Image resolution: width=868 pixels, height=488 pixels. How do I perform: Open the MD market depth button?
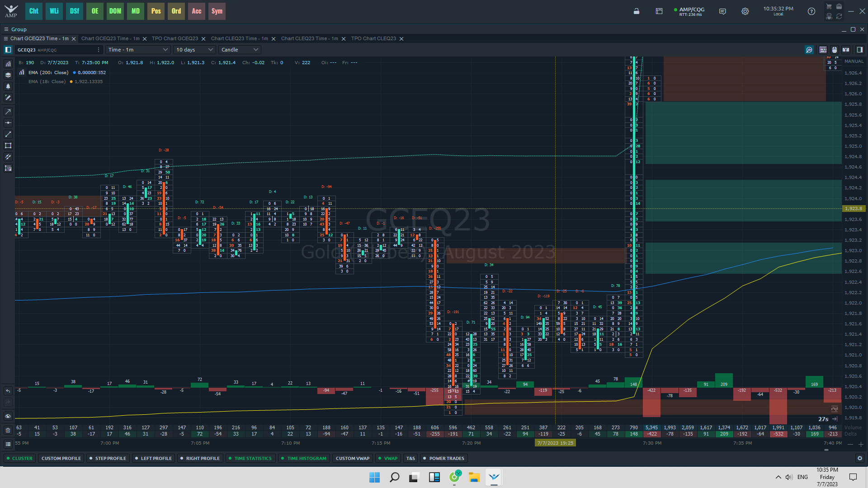click(136, 11)
